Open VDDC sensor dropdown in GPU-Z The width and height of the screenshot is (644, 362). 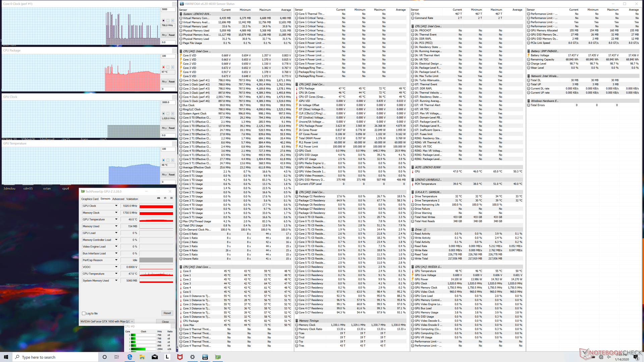coord(116,267)
